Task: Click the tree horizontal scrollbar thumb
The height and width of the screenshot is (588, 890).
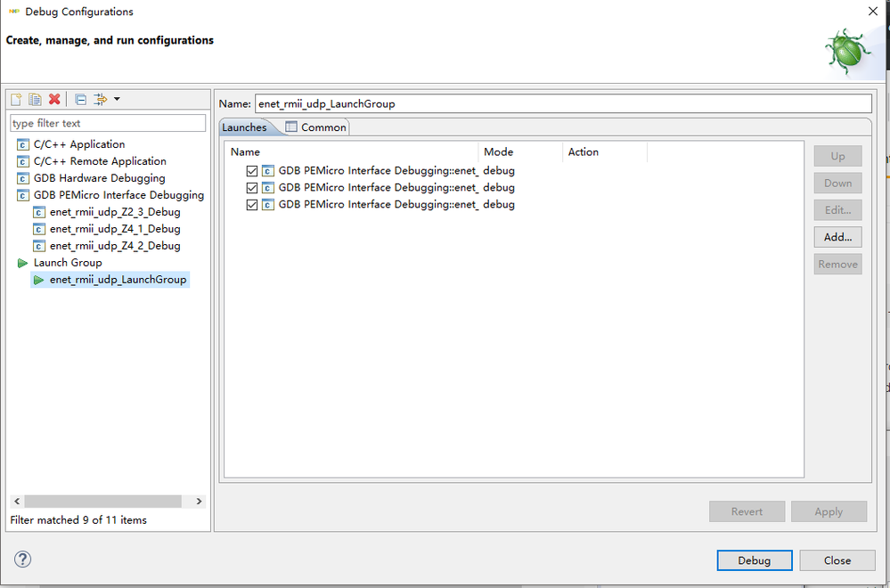Action: click(x=102, y=502)
